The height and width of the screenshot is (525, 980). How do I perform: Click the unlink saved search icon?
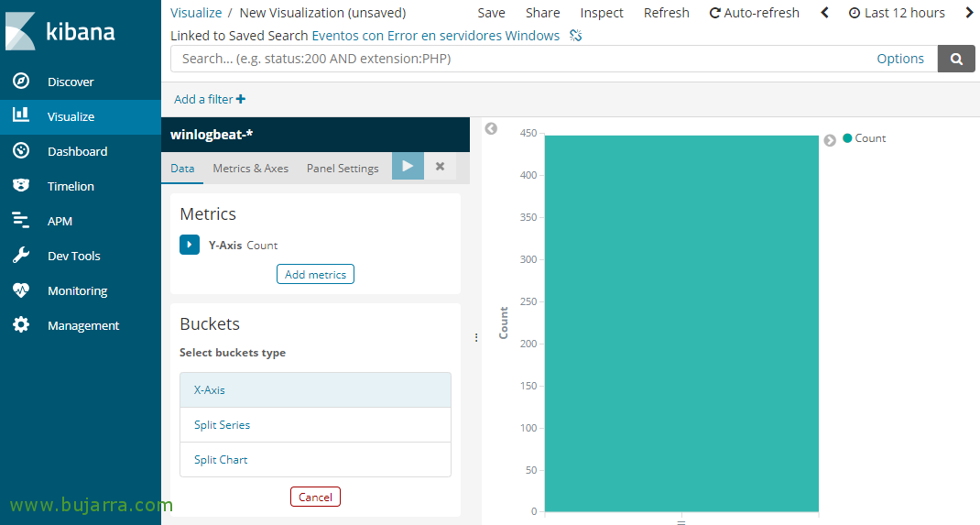pyautogui.click(x=576, y=36)
